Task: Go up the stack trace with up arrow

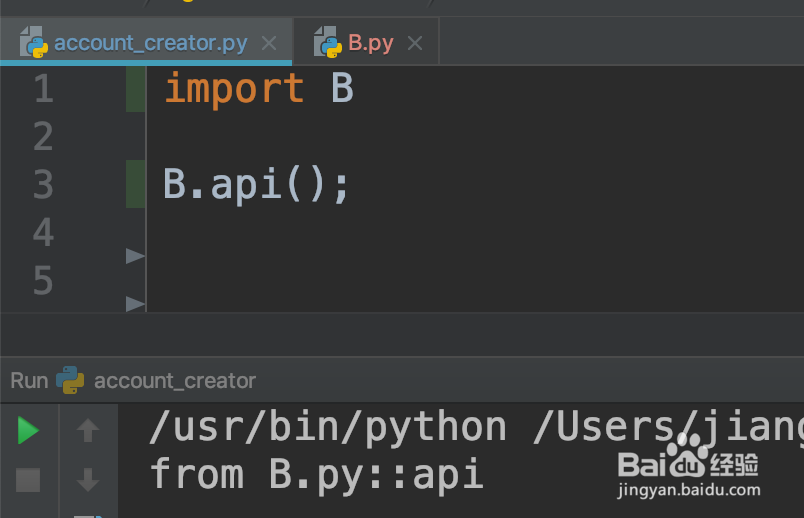Action: (x=88, y=430)
